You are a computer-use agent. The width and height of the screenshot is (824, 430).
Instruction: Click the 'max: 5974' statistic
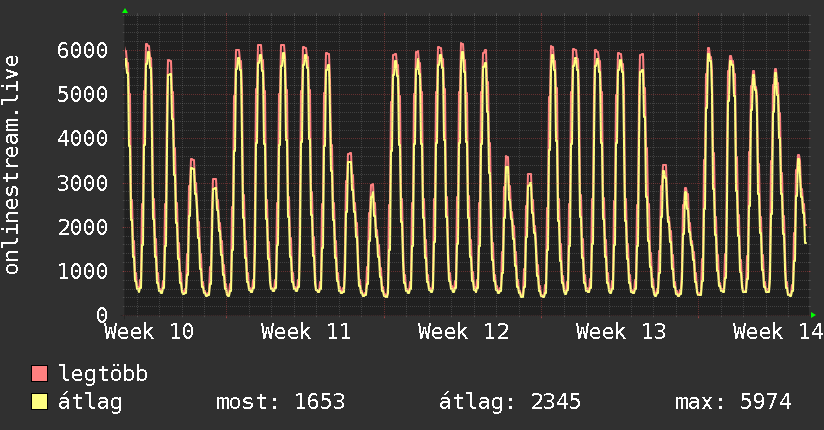[733, 402]
